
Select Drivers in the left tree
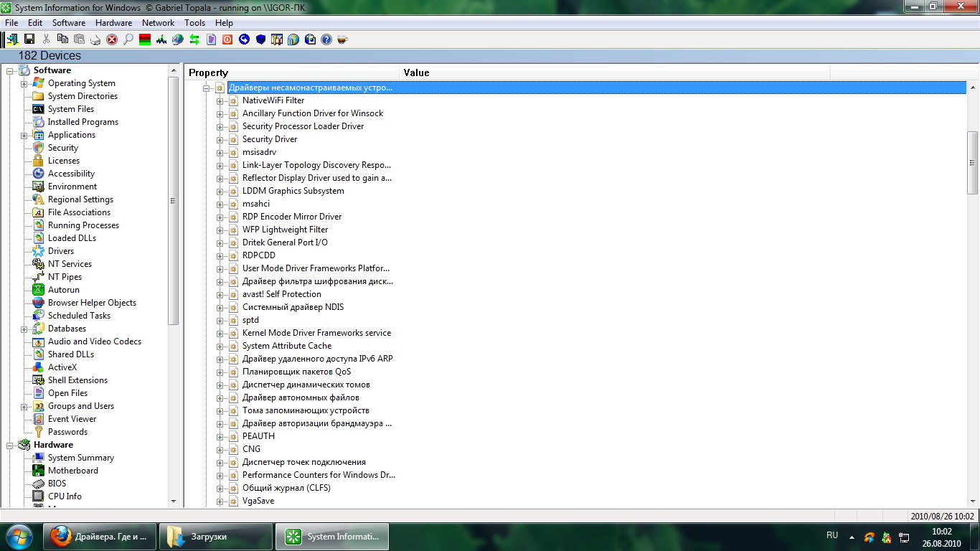point(61,251)
